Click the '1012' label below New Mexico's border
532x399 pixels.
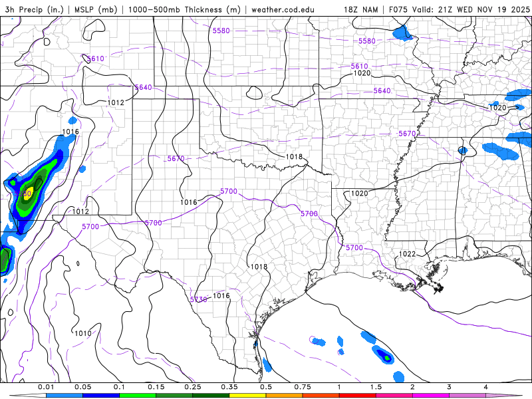click(x=80, y=211)
